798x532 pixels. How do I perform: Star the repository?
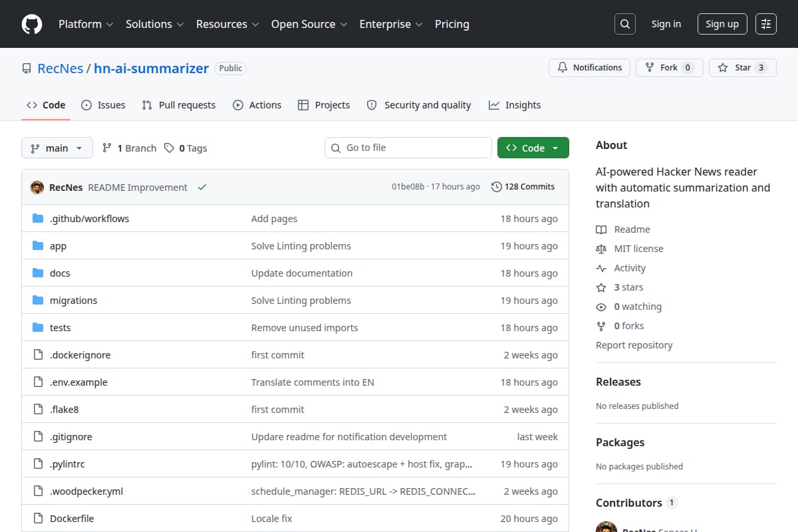point(743,68)
